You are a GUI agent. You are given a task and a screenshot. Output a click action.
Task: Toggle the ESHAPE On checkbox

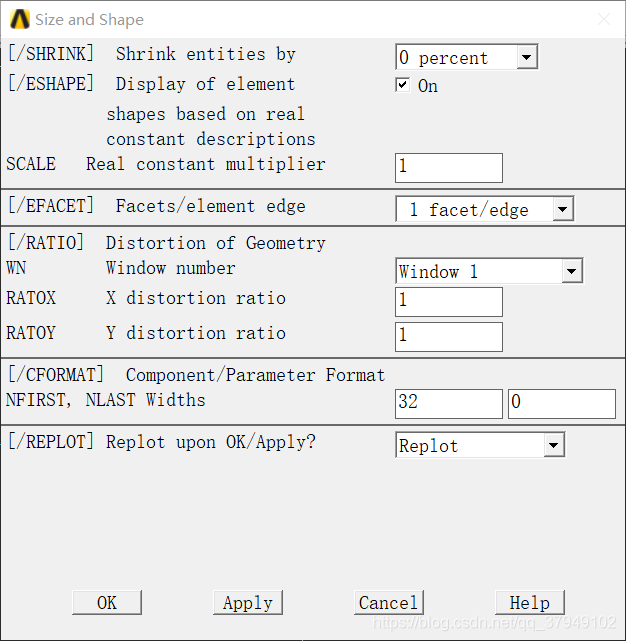(402, 85)
